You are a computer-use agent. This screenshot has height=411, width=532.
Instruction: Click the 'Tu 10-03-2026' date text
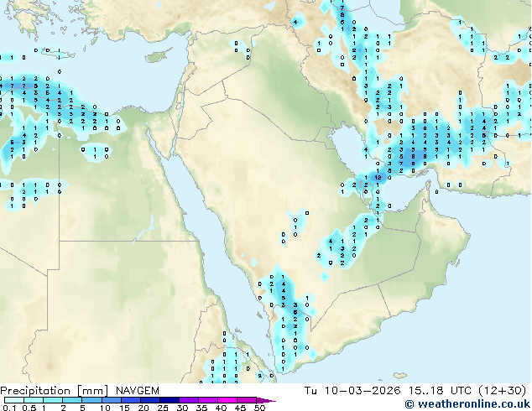coord(352,391)
